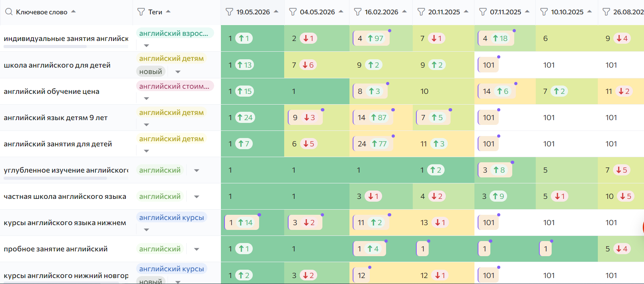Image resolution: width=644 pixels, height=284 pixels.
Task: Click the filter funnel next to Теги
Action: tap(141, 12)
